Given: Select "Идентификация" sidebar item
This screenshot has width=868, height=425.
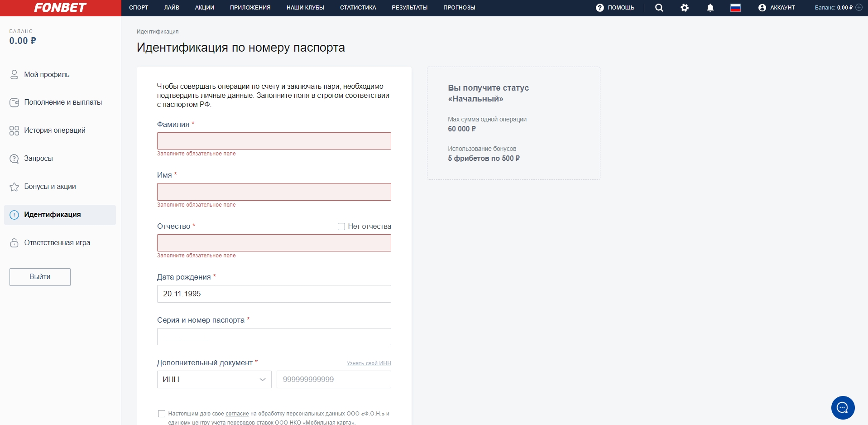Looking at the screenshot, I should click(60, 215).
